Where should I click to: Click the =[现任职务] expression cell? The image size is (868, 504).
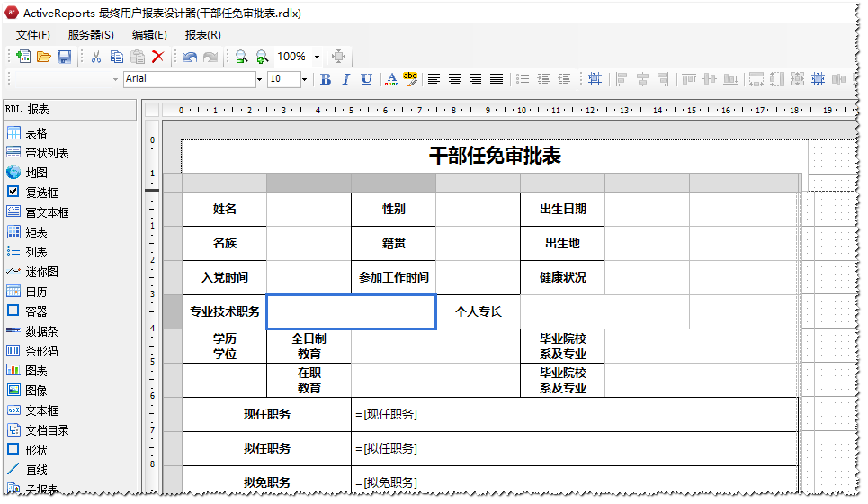[x=574, y=415]
